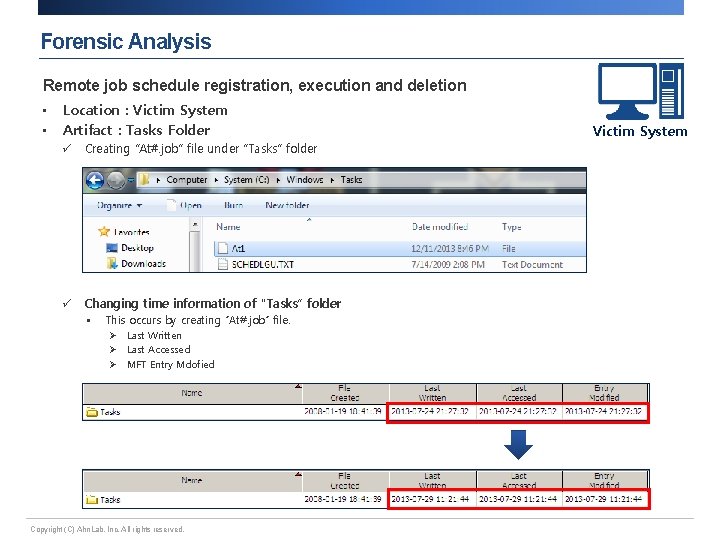
Task: Select the SCHEDLGU.TXT file row
Action: [x=399, y=264]
